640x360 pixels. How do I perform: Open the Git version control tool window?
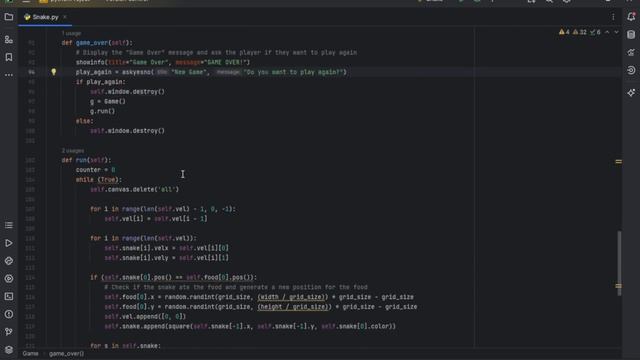coord(9,332)
